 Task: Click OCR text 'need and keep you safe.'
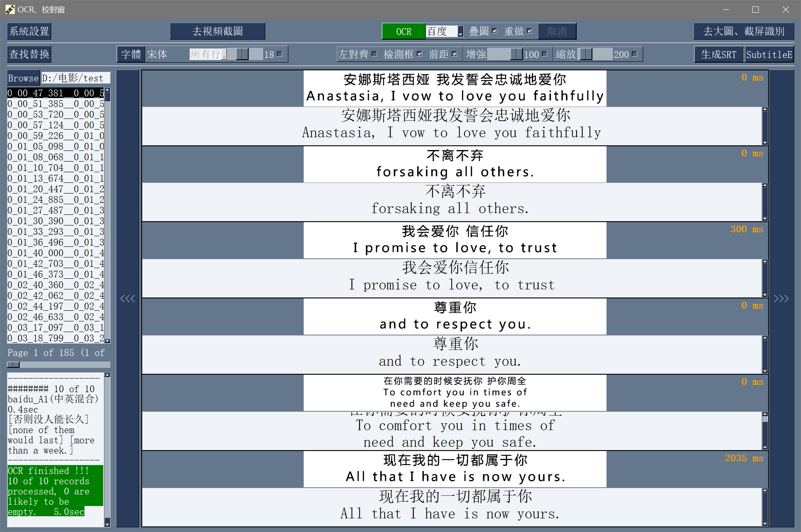point(450,442)
